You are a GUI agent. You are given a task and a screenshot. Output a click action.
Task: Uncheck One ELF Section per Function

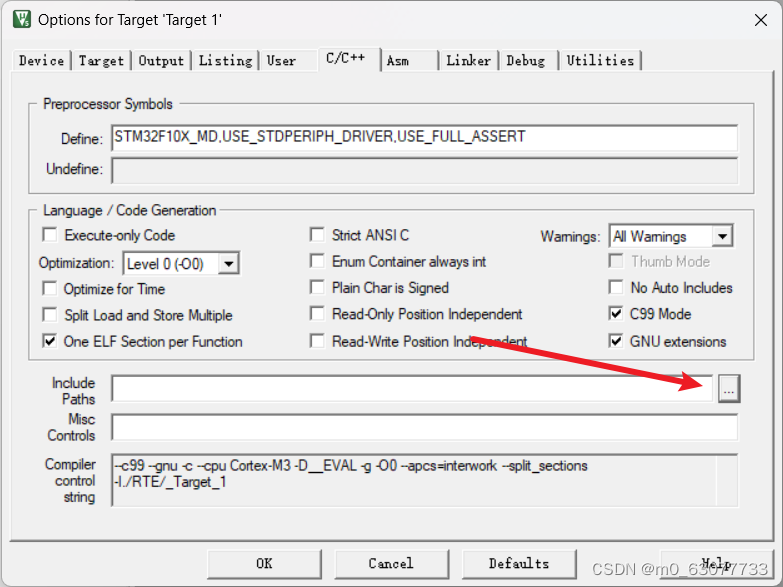[x=49, y=341]
